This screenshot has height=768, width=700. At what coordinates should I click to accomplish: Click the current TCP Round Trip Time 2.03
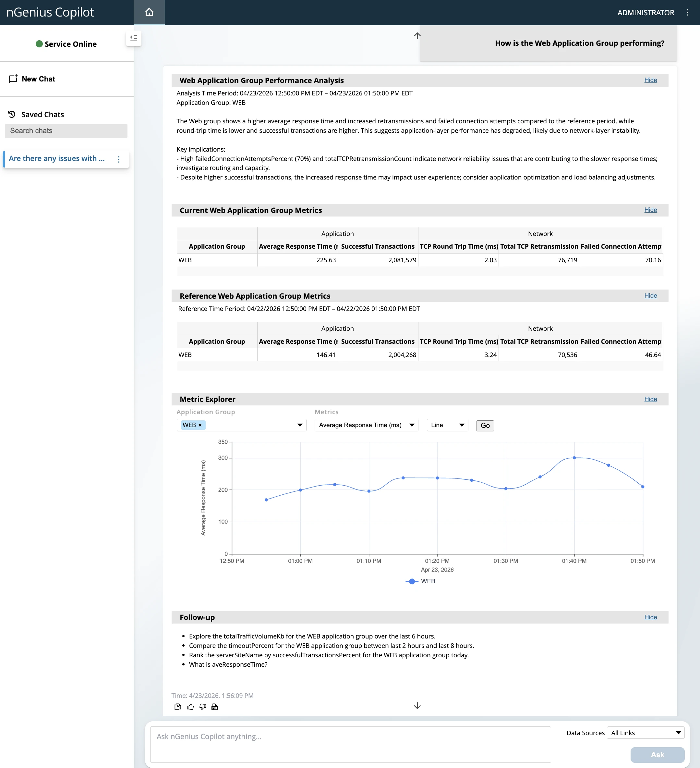pyautogui.click(x=490, y=260)
